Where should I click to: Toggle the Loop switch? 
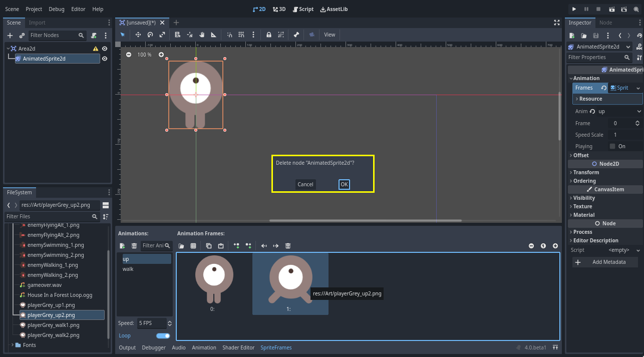[x=163, y=335]
